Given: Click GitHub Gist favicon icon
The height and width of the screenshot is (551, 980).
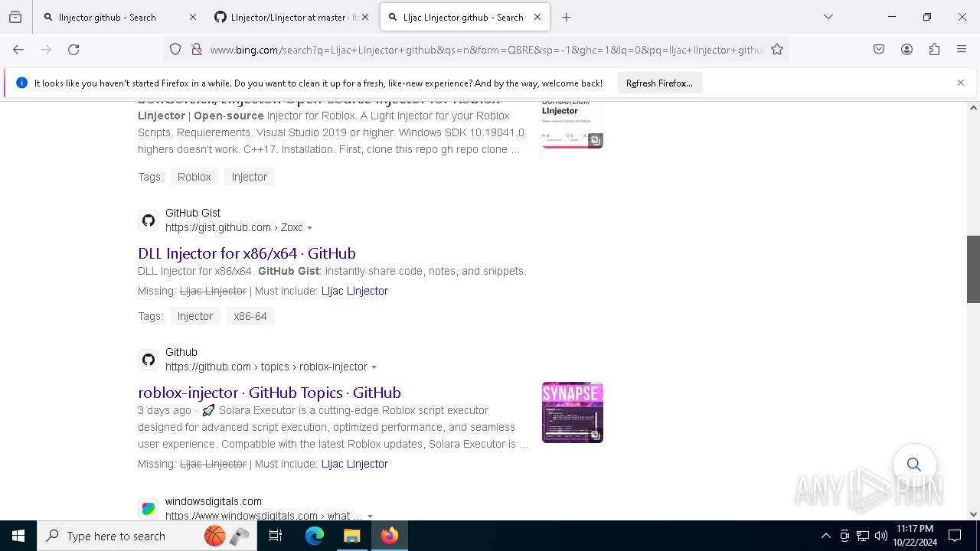Looking at the screenshot, I should click(149, 220).
